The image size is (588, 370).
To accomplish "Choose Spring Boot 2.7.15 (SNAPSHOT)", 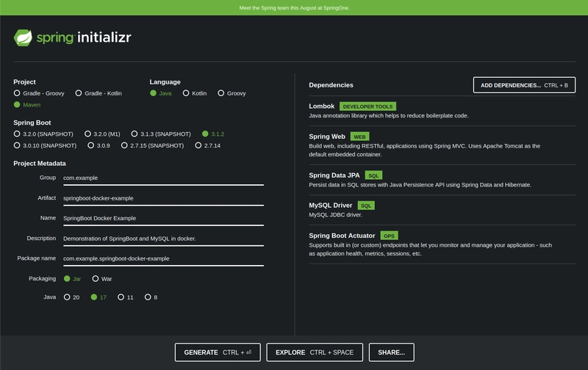I will [152, 145].
